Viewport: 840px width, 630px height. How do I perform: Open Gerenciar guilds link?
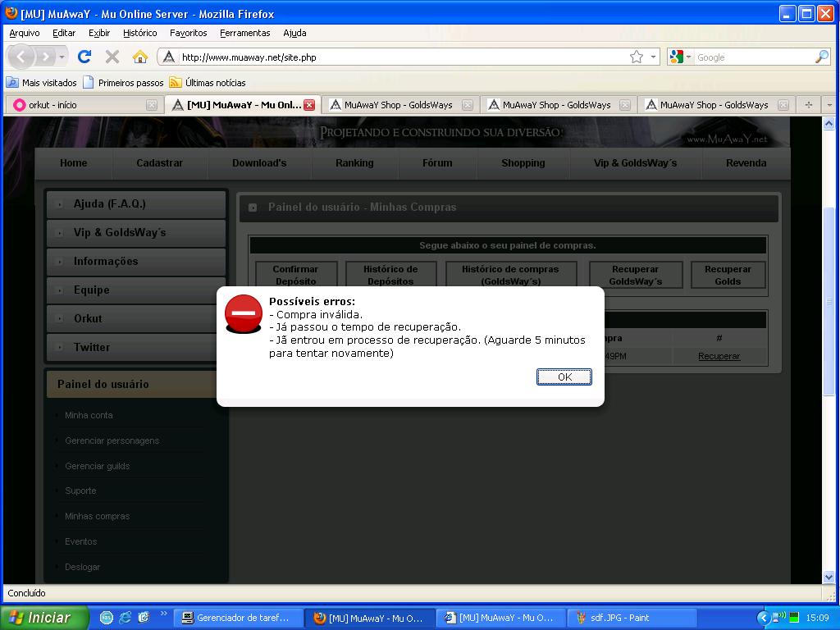98,466
